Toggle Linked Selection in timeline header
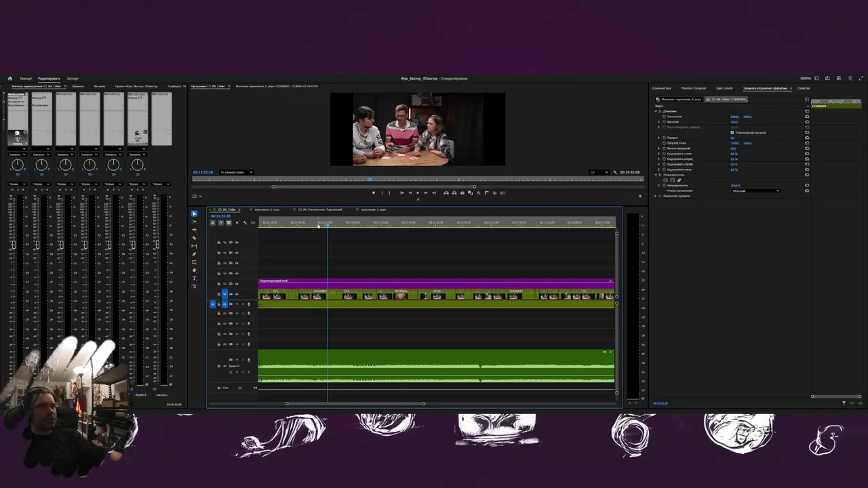 229,222
